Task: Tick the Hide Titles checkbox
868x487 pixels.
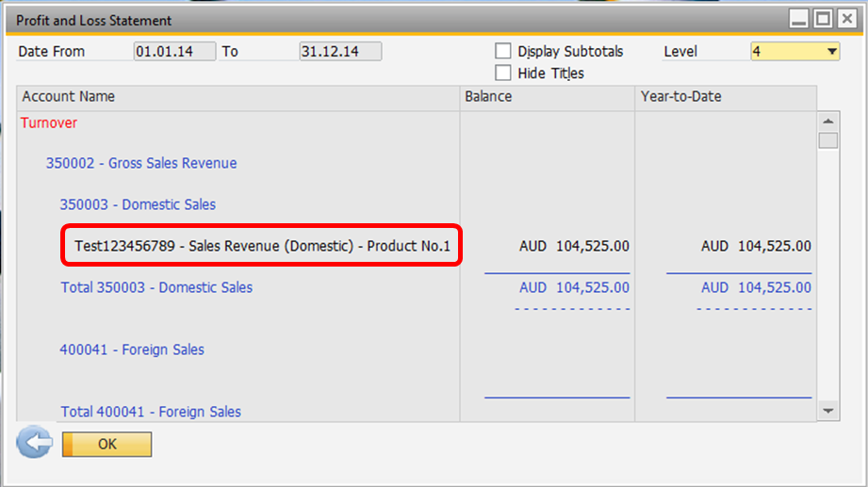Action: 502,73
